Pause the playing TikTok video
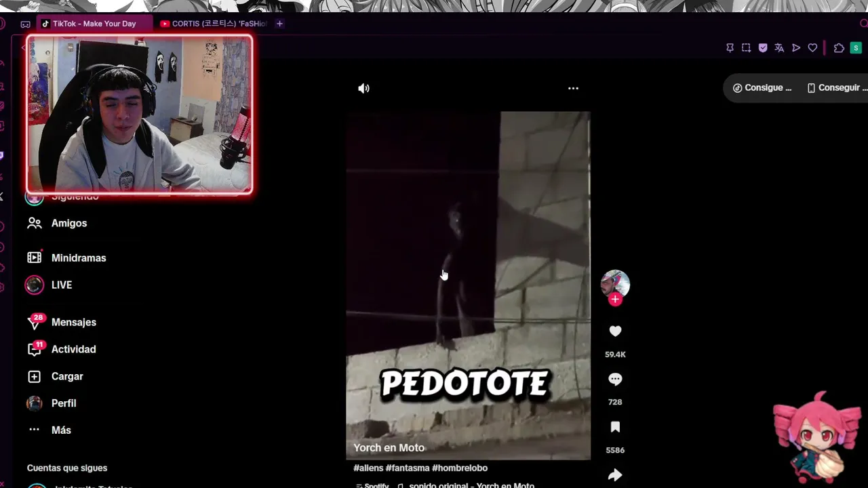The height and width of the screenshot is (488, 868). (x=468, y=285)
